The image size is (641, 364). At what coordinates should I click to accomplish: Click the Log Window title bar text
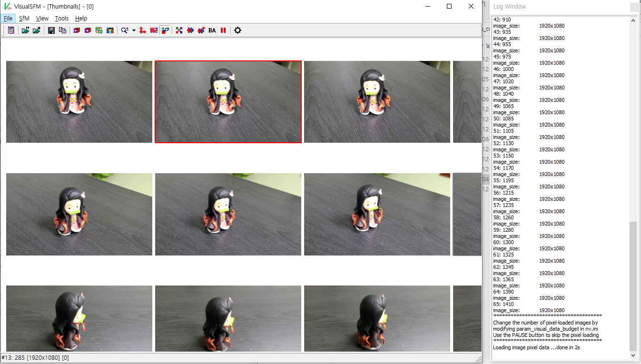click(510, 7)
